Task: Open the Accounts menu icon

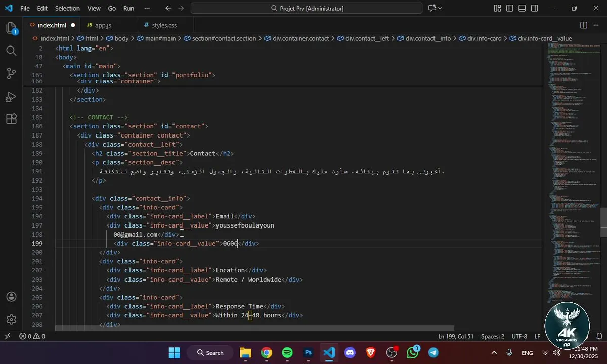Action: 11,297
